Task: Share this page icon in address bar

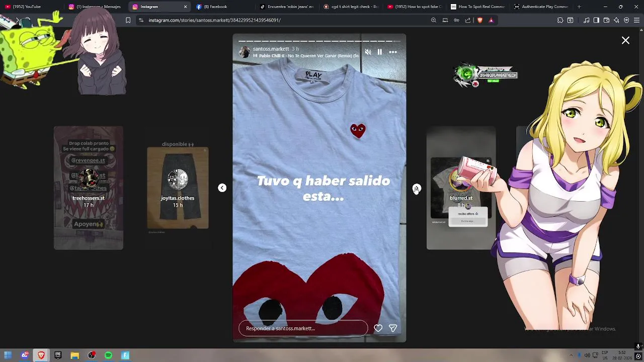Action: coord(468,20)
